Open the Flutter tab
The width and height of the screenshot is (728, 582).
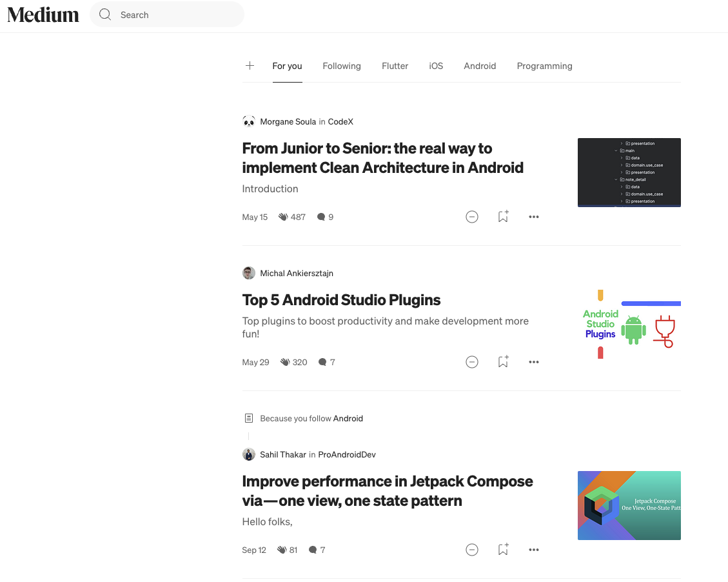395,66
